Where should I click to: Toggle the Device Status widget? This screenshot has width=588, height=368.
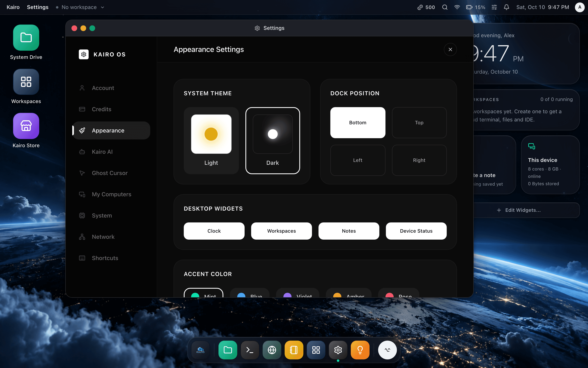[416, 231]
